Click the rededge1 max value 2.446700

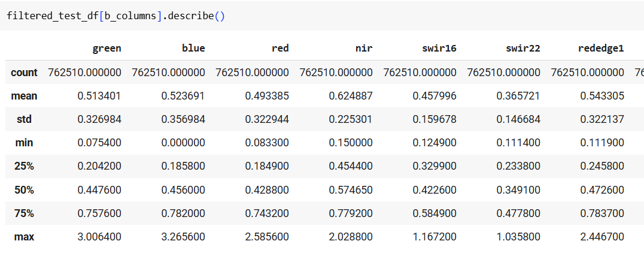[602, 237]
